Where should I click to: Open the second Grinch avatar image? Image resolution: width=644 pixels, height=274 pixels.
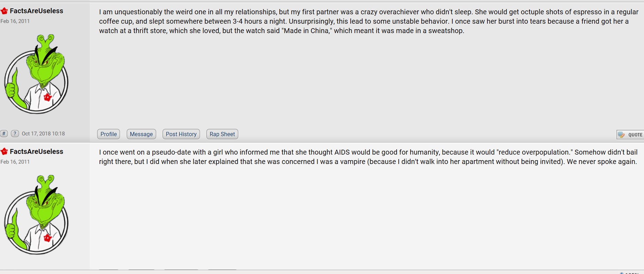[36, 214]
